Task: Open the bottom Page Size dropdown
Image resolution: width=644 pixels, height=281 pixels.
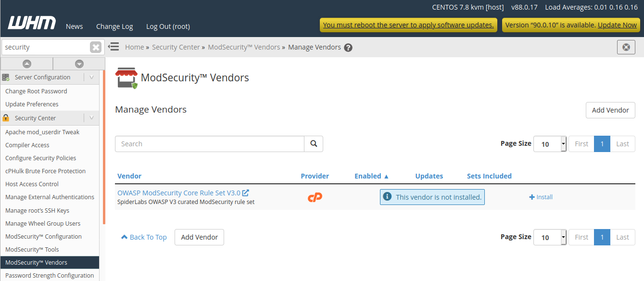Action: 550,237
